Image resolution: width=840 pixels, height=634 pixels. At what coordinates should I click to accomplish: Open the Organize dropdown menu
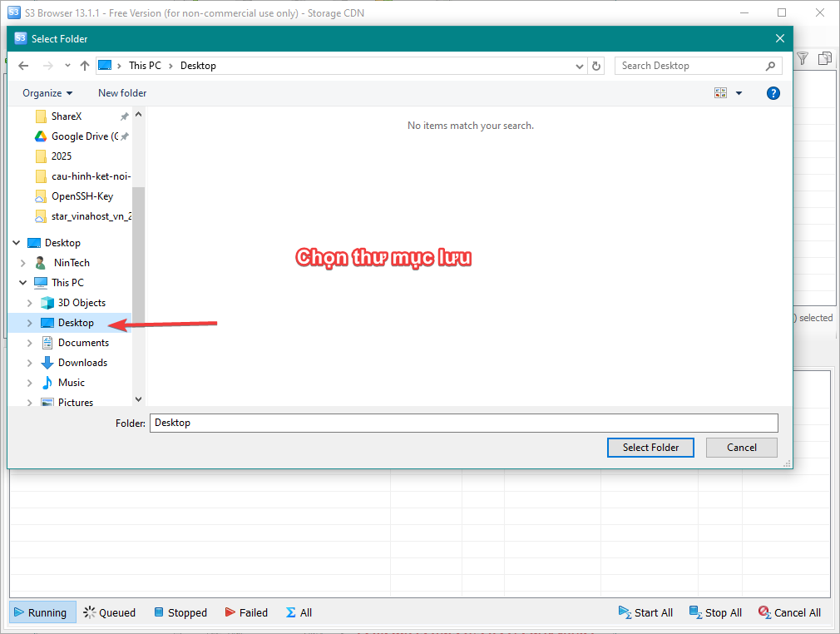(47, 93)
